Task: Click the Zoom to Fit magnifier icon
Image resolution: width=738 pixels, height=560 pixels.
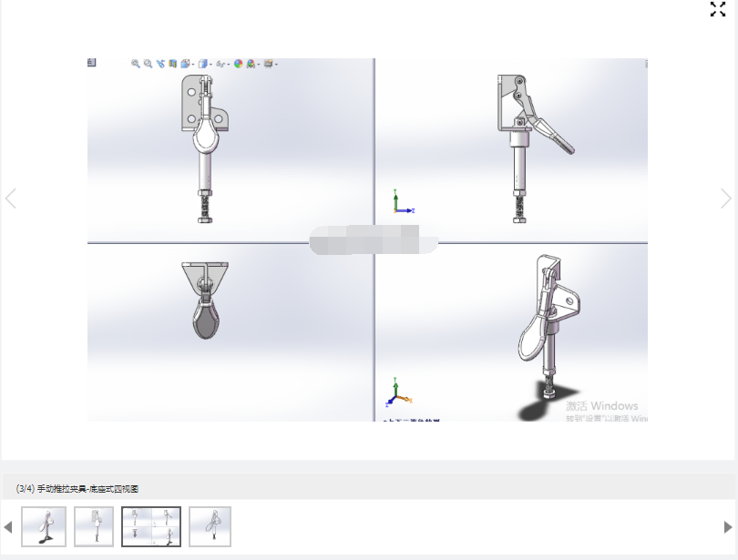Action: click(136, 64)
